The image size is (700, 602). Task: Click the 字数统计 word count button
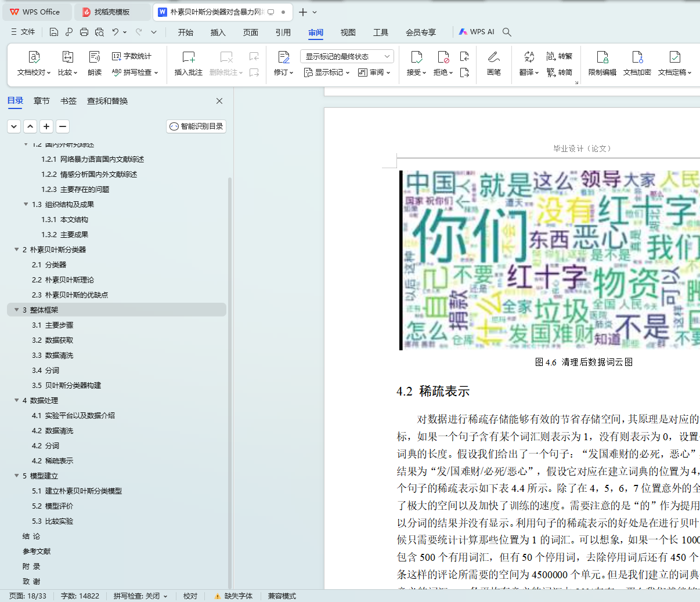[x=132, y=56]
